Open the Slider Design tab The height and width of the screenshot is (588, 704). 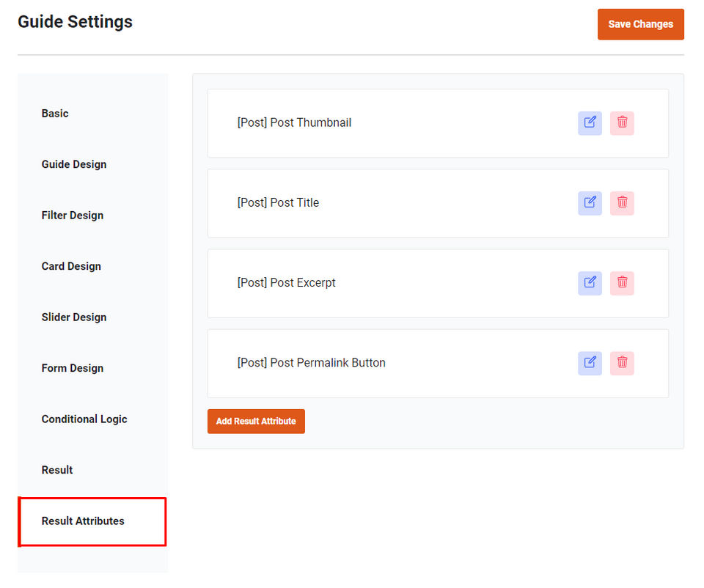click(x=74, y=317)
